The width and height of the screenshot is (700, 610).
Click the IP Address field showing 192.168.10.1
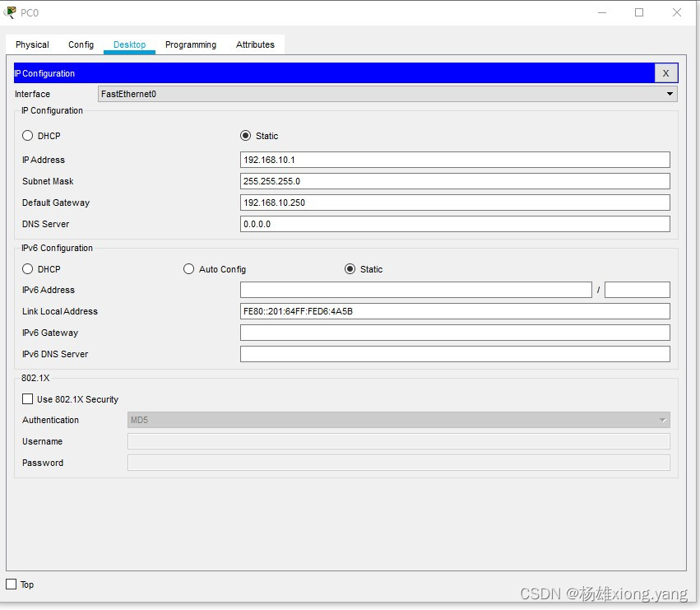[x=454, y=160]
